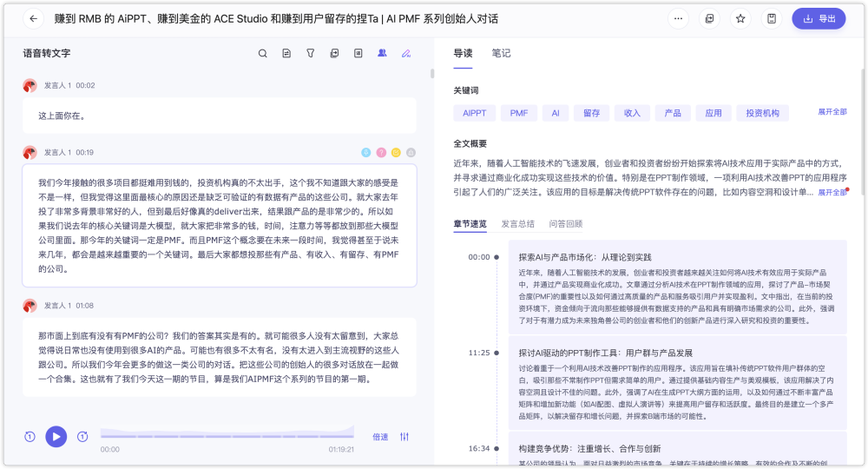Star this recording as favorite
Viewport: 868px width, 469px height.
(x=740, y=18)
